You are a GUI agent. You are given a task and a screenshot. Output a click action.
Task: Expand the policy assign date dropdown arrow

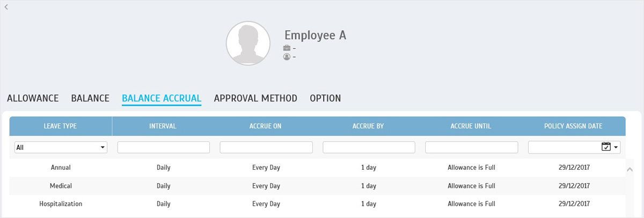coord(616,147)
